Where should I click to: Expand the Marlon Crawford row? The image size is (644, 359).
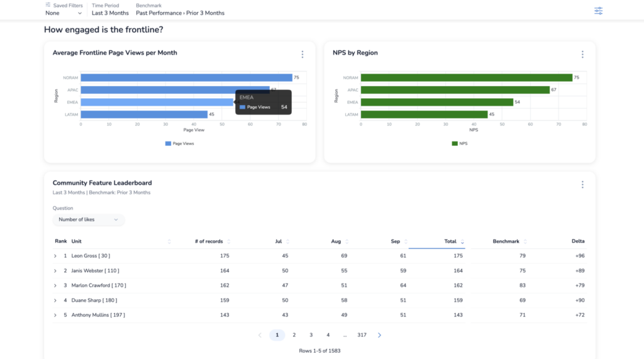click(55, 286)
